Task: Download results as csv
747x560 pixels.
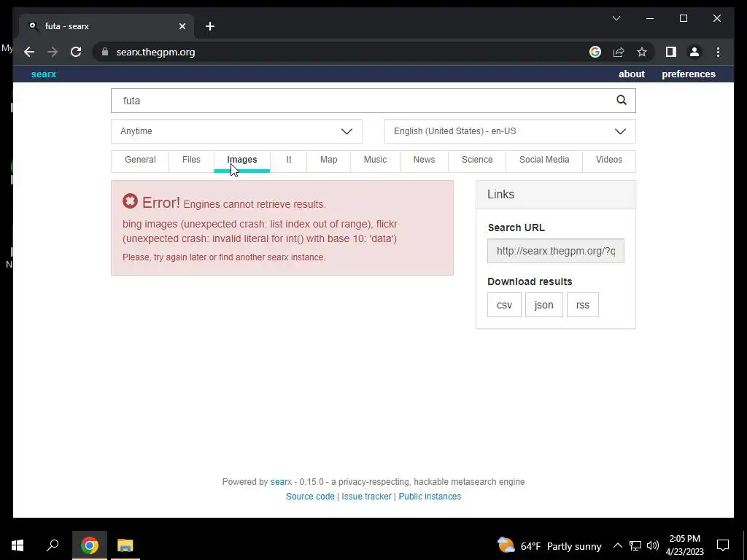Action: pyautogui.click(x=504, y=305)
